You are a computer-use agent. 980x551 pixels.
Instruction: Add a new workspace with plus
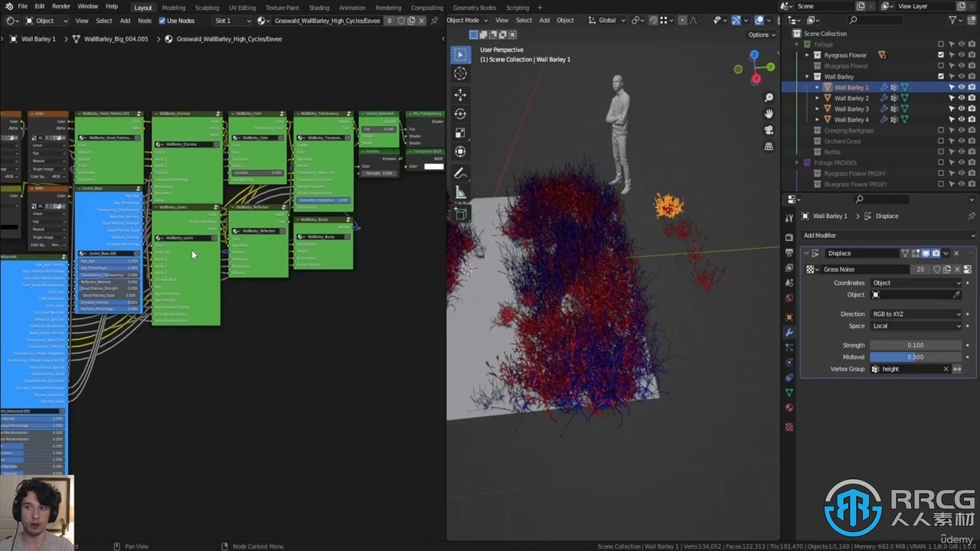pos(539,8)
